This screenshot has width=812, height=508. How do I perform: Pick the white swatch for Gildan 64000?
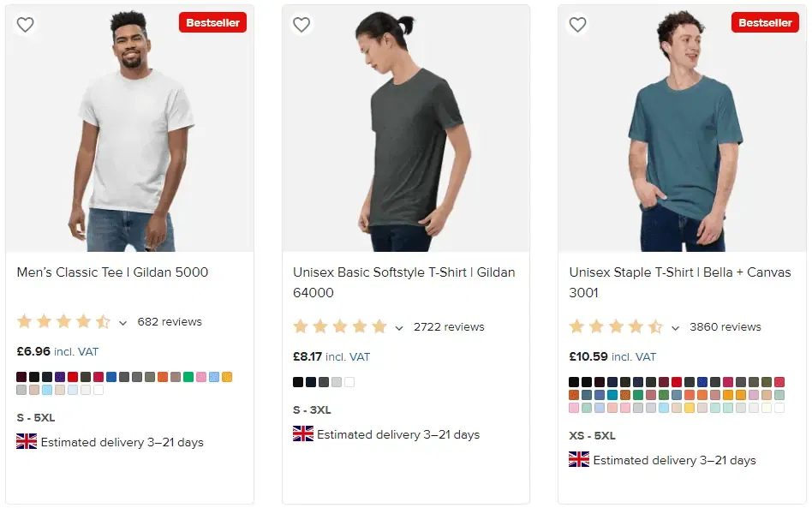pyautogui.click(x=349, y=381)
